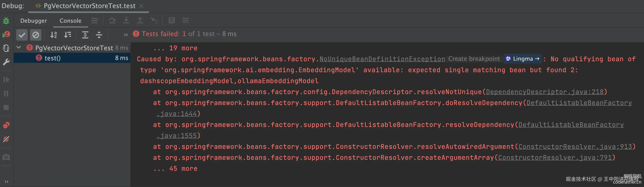
Task: Toggle Show Passed tests checkmark button
Action: 22,35
